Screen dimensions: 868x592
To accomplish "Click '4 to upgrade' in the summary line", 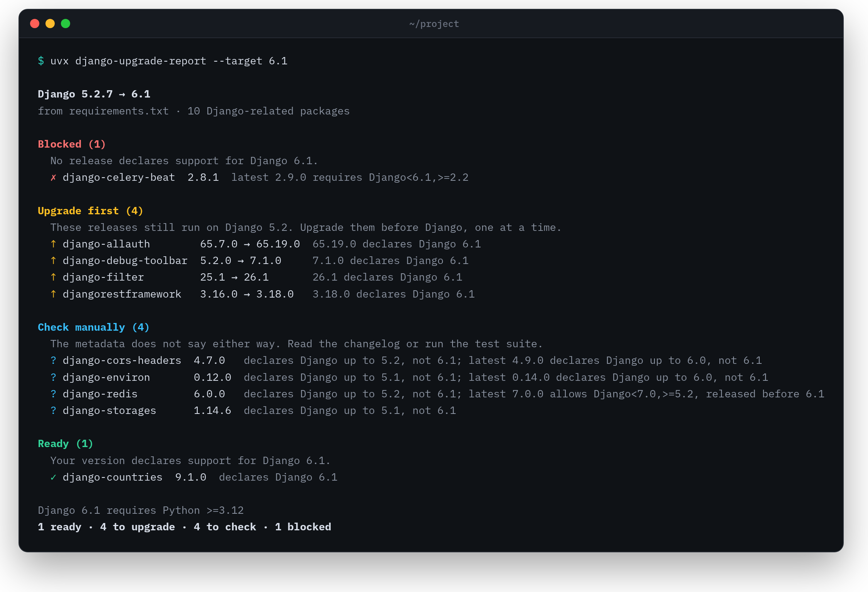I will [x=138, y=527].
